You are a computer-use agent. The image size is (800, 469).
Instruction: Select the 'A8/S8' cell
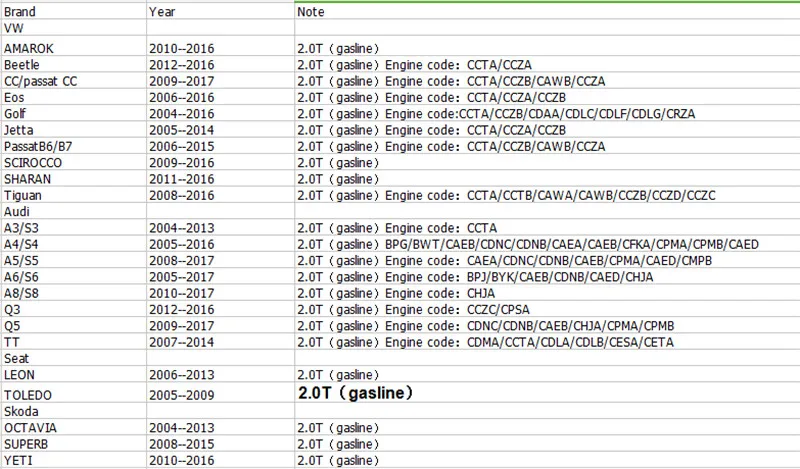(73, 293)
